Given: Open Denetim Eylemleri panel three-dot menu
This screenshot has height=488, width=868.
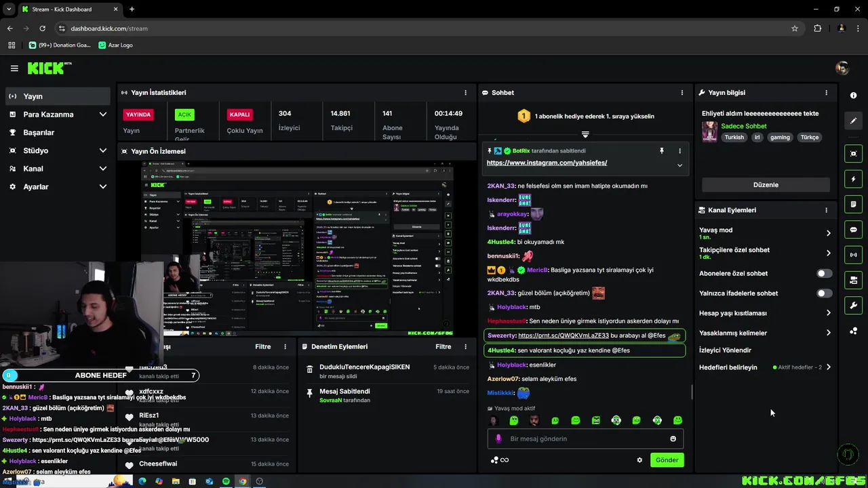Looking at the screenshot, I should 465,346.
